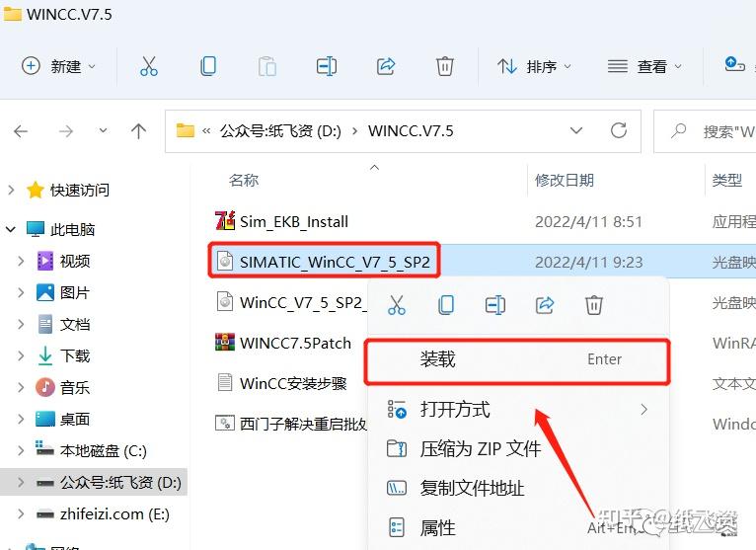Select 图片 in the navigation pane
The height and width of the screenshot is (550, 756).
(74, 293)
